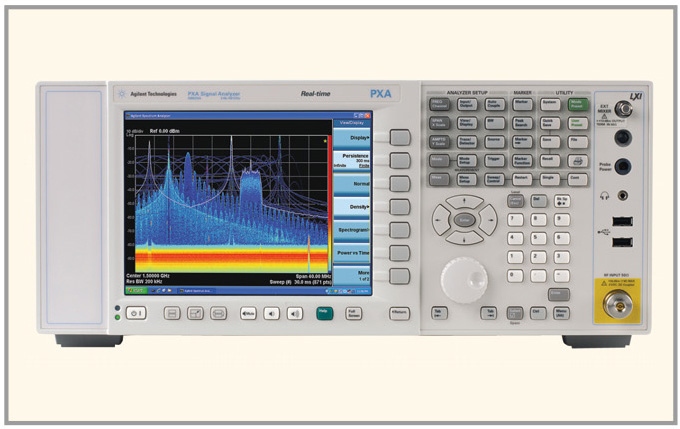Screen dimensions: 680x429
Task: Activate the green Mode Preset key
Action: click(578, 105)
